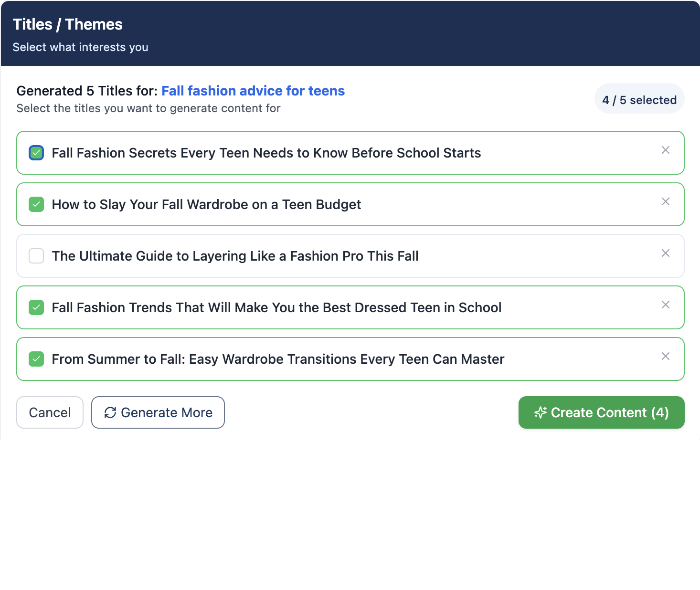700x590 pixels.
Task: Click the '4 / 5 selected' counter badge
Action: point(639,100)
